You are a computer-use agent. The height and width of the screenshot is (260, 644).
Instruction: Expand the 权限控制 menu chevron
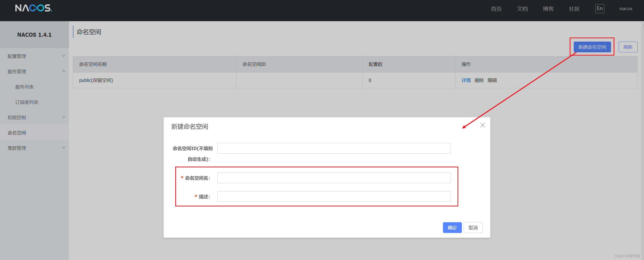tap(64, 117)
